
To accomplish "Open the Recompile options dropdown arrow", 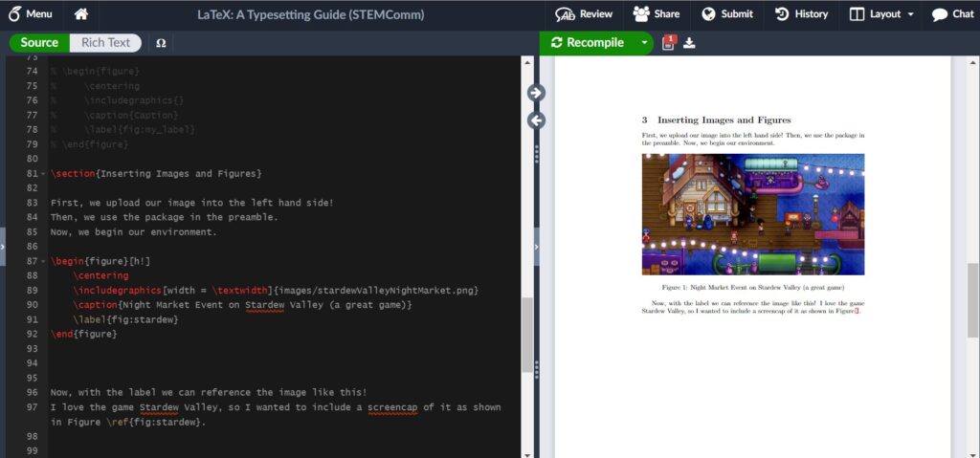I will [644, 43].
